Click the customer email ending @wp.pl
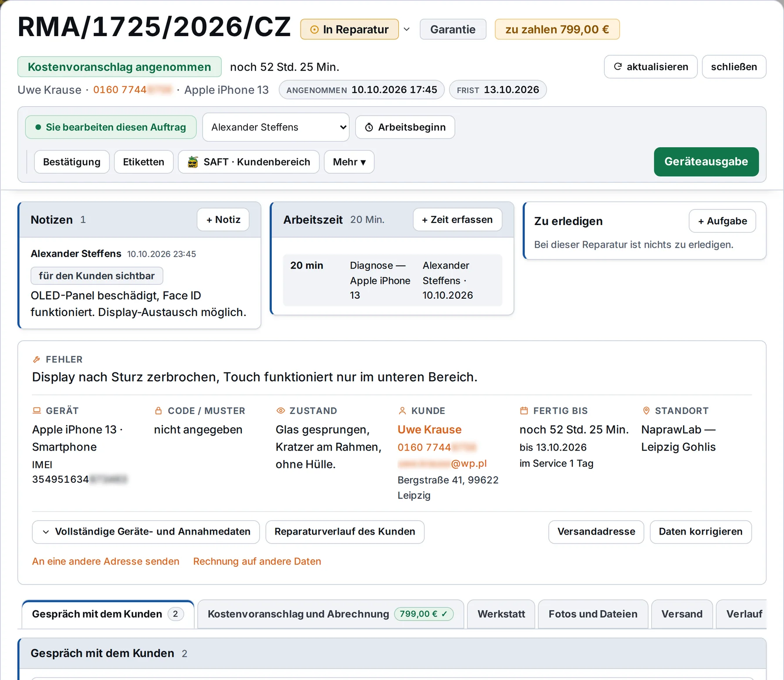This screenshot has width=784, height=680. pyautogui.click(x=442, y=463)
